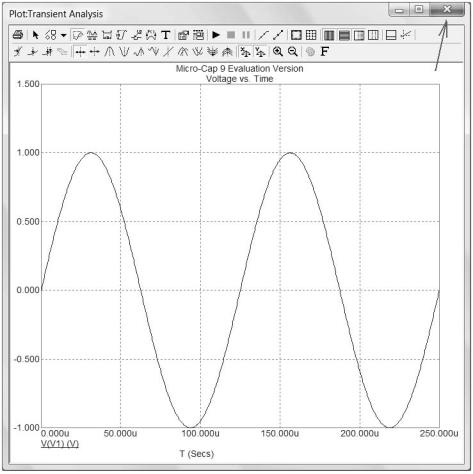Click the three-column layout icon
This screenshot has height=474, width=473.
(373, 35)
